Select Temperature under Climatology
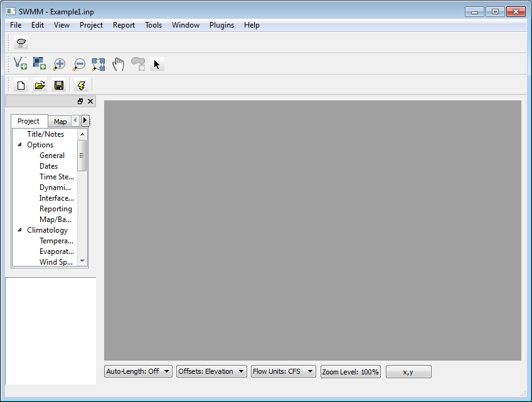Image resolution: width=532 pixels, height=402 pixels. [x=56, y=241]
